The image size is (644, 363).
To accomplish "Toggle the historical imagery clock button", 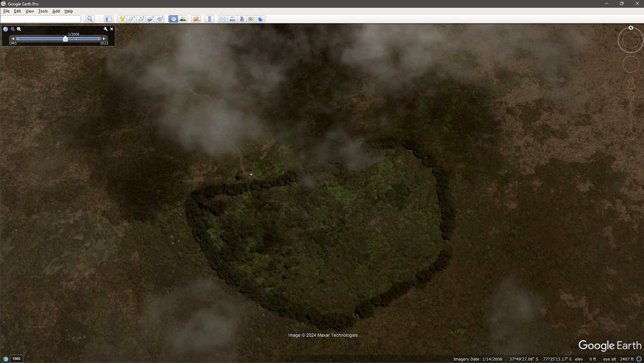I will (173, 19).
